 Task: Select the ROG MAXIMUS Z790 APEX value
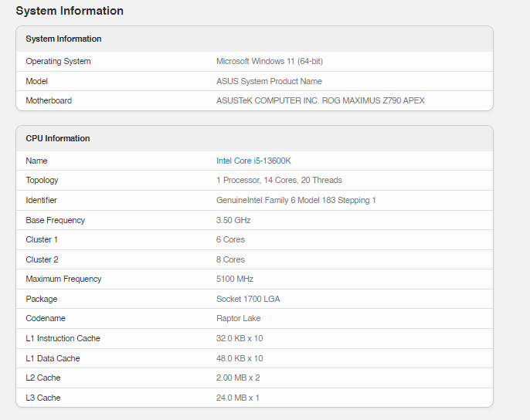pyautogui.click(x=321, y=100)
